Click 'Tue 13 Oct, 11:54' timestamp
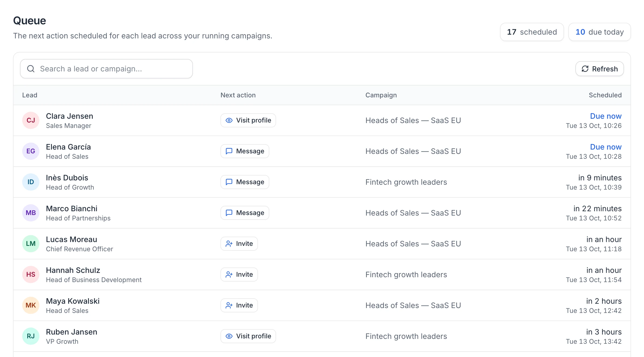Viewport: 644px width, 357px height. (593, 280)
